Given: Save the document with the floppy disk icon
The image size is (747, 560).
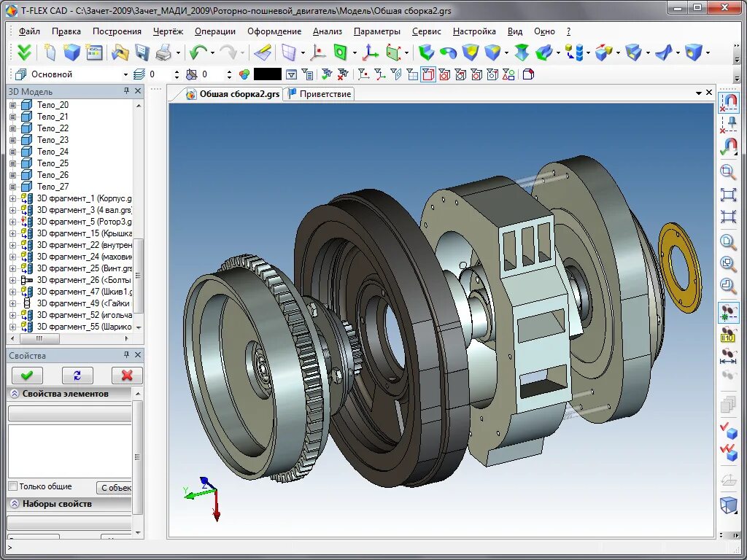Looking at the screenshot, I should (142, 52).
